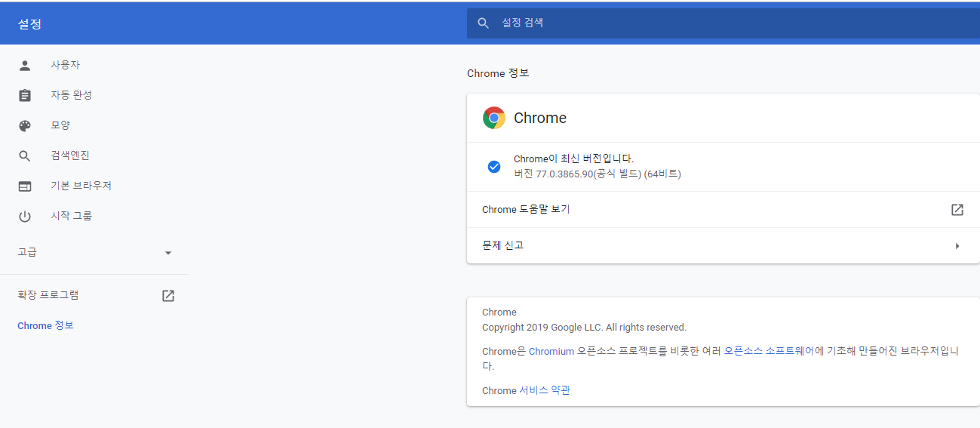
Task: Click the external link icon beside 확장 프로그램
Action: [168, 296]
